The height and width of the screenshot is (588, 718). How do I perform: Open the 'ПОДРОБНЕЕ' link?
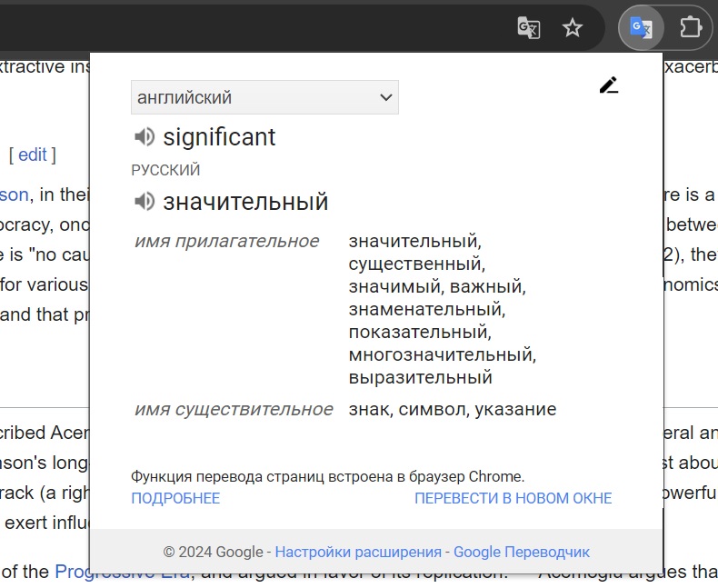point(175,498)
